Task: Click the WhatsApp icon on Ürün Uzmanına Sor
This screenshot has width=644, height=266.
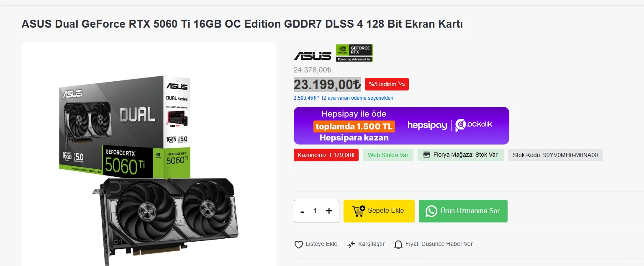Action: [431, 211]
